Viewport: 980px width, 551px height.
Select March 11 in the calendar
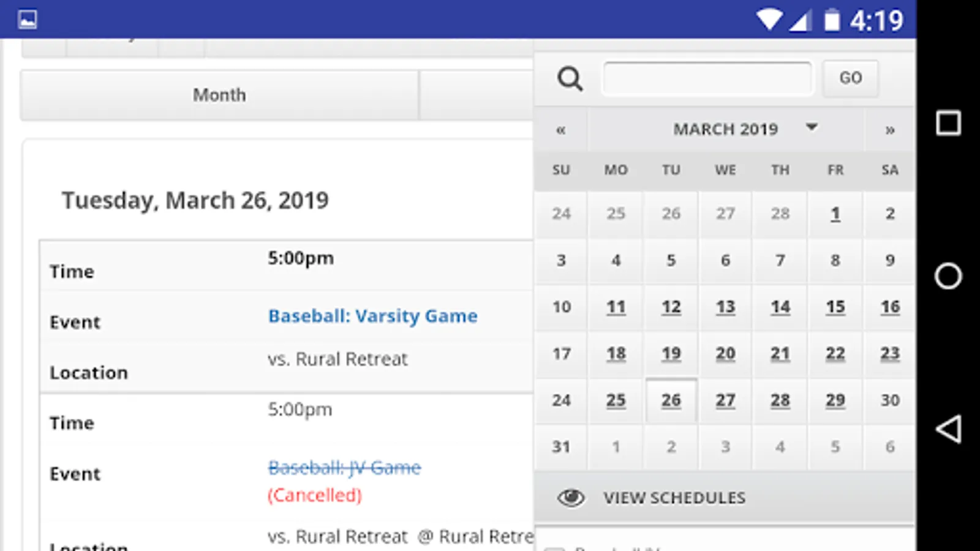pos(616,307)
